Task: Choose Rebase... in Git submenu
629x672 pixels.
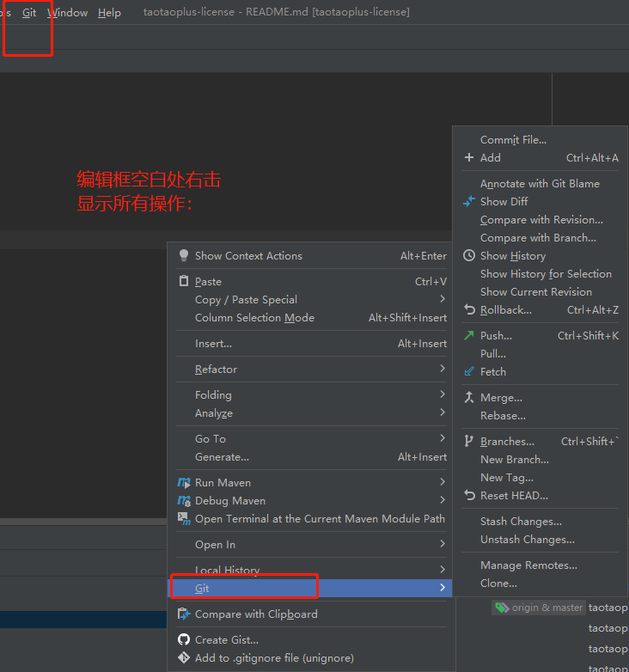Action: [x=503, y=415]
